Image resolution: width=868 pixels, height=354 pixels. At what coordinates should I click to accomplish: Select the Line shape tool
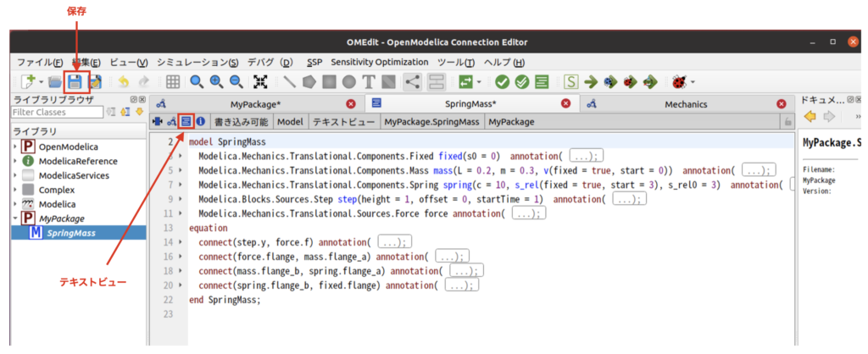290,82
